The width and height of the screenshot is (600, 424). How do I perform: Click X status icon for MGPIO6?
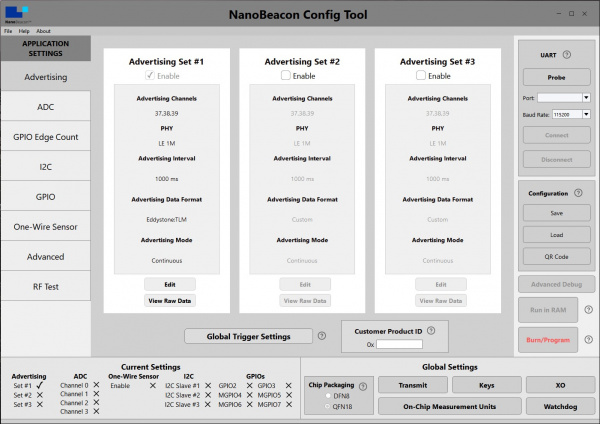(x=249, y=404)
